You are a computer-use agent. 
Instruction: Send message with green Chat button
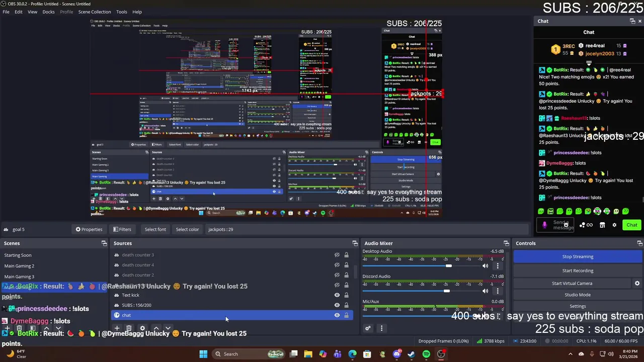pyautogui.click(x=631, y=225)
